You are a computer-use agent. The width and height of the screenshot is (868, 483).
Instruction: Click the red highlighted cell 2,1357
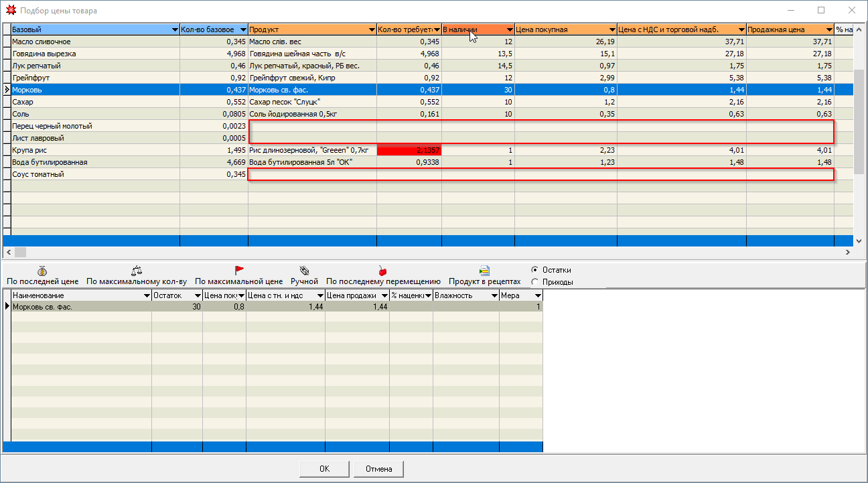pos(409,151)
